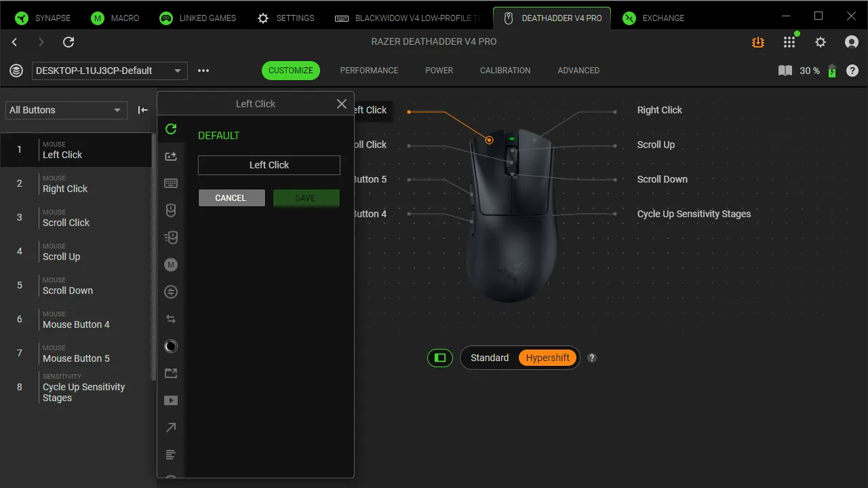This screenshot has width=868, height=488.
Task: Open help question mark below account avatar
Action: 852,71
